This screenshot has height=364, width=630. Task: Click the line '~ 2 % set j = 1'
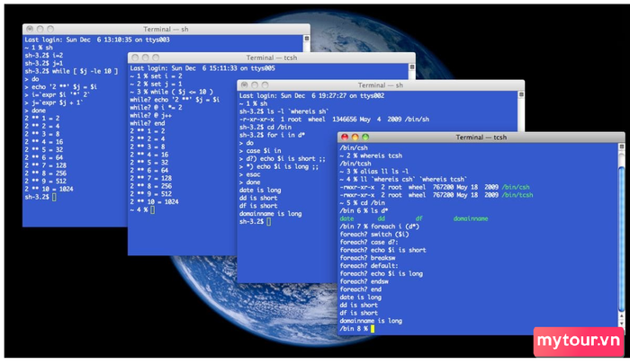pyautogui.click(x=156, y=84)
